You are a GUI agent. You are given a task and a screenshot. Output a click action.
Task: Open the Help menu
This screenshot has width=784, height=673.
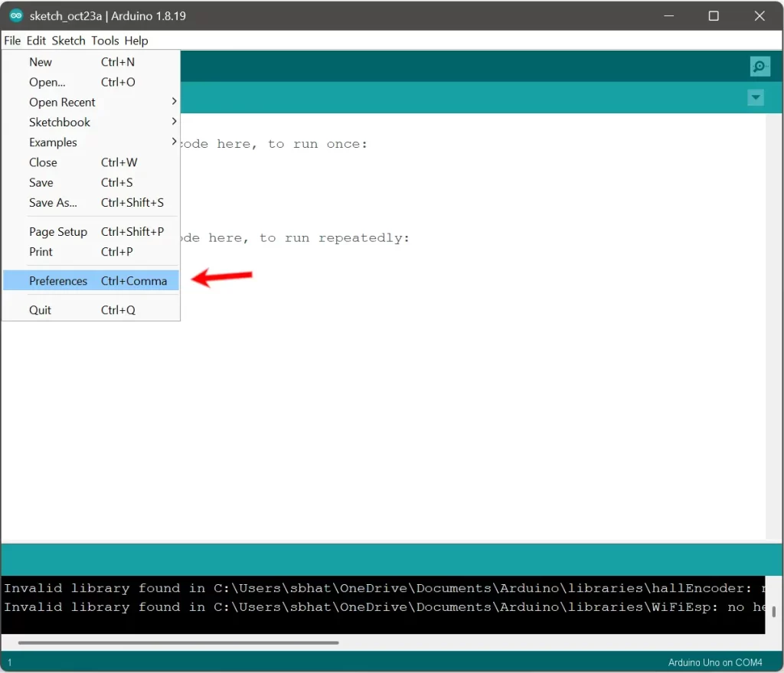tap(136, 41)
